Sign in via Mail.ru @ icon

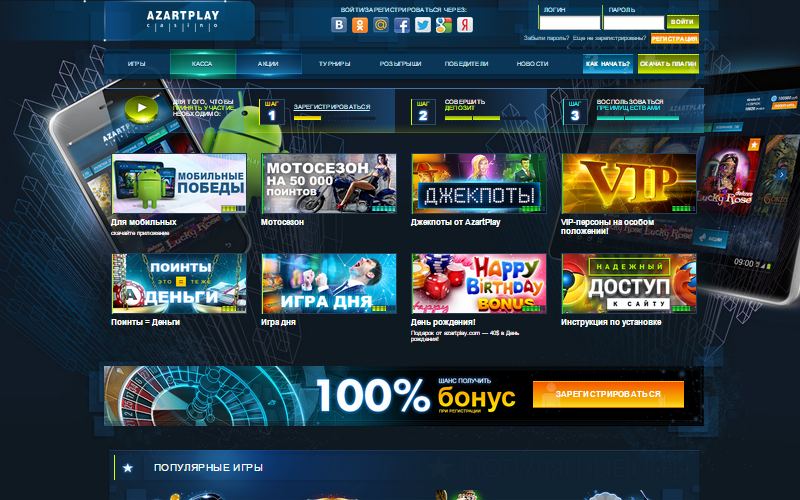click(x=381, y=24)
